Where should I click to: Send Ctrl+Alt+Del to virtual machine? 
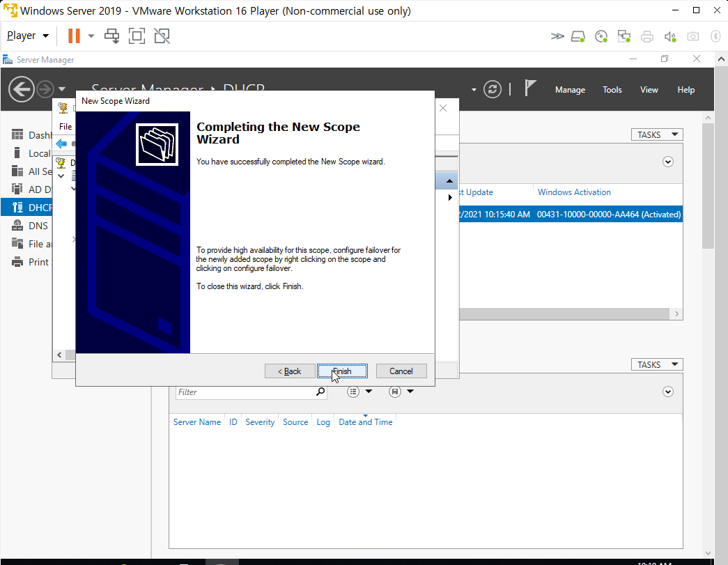(112, 36)
